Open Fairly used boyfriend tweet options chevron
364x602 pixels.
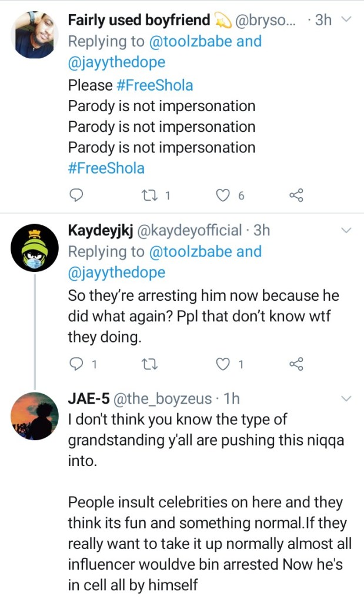click(x=346, y=19)
